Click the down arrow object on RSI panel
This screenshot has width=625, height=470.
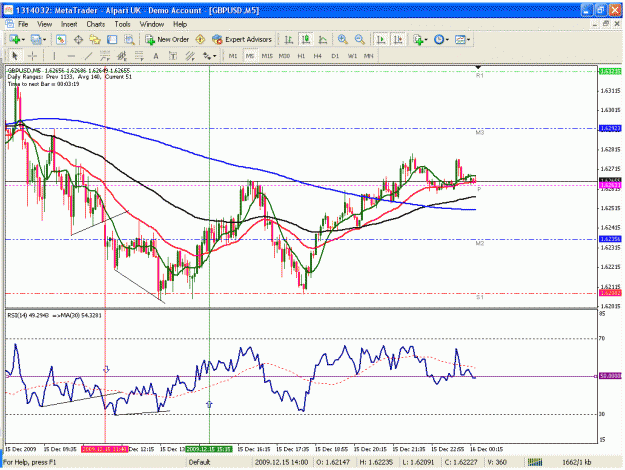[x=106, y=370]
